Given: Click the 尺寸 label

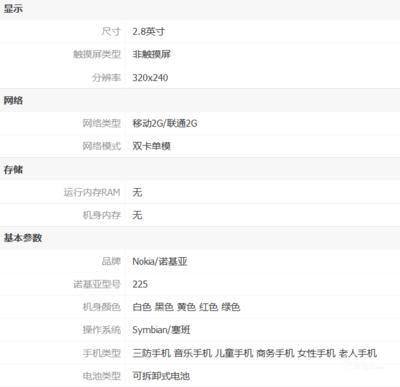Looking at the screenshot, I should [x=111, y=32].
